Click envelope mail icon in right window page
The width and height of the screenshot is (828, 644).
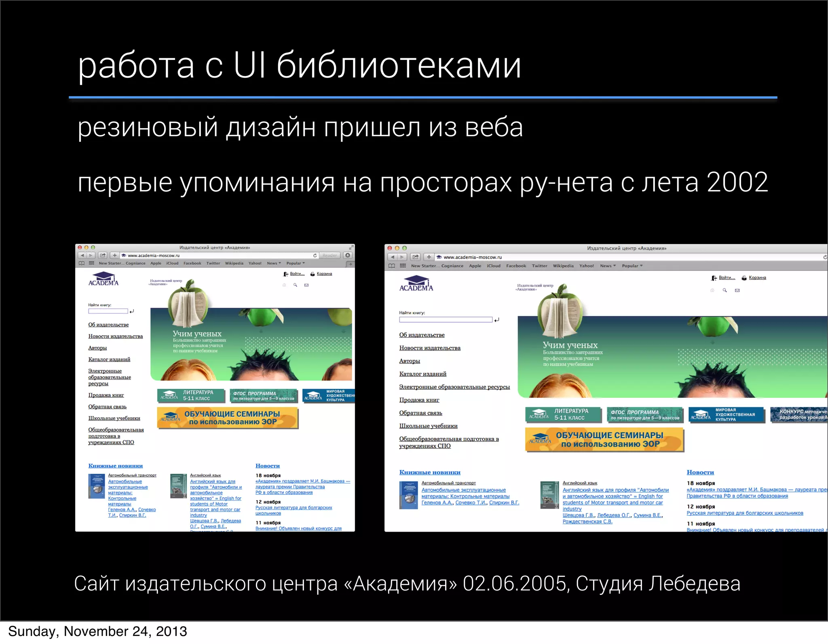(737, 290)
